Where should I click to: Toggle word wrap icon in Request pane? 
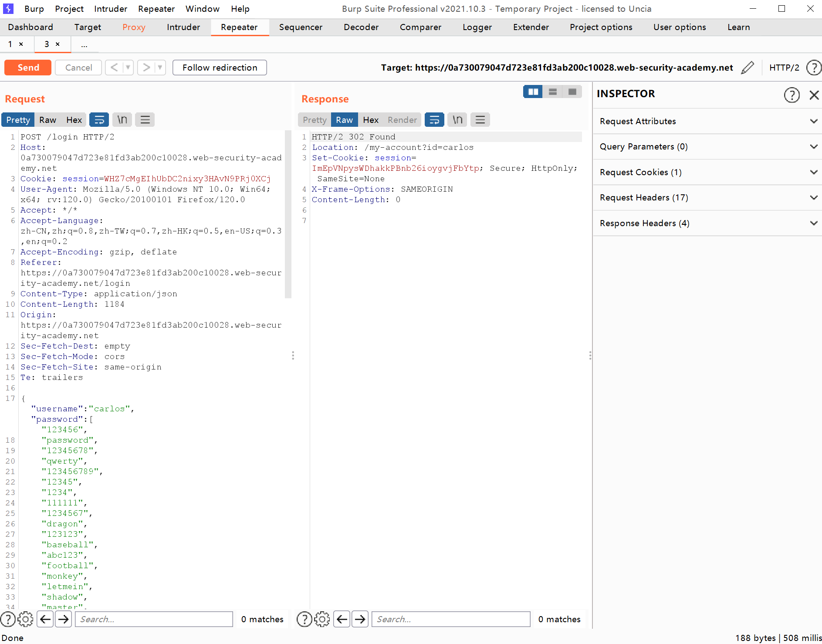pos(99,120)
